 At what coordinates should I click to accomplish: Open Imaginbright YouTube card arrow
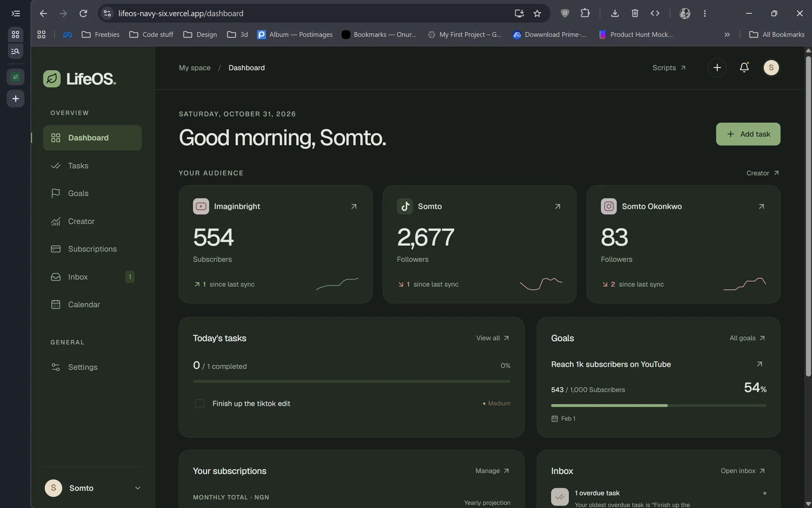354,206
